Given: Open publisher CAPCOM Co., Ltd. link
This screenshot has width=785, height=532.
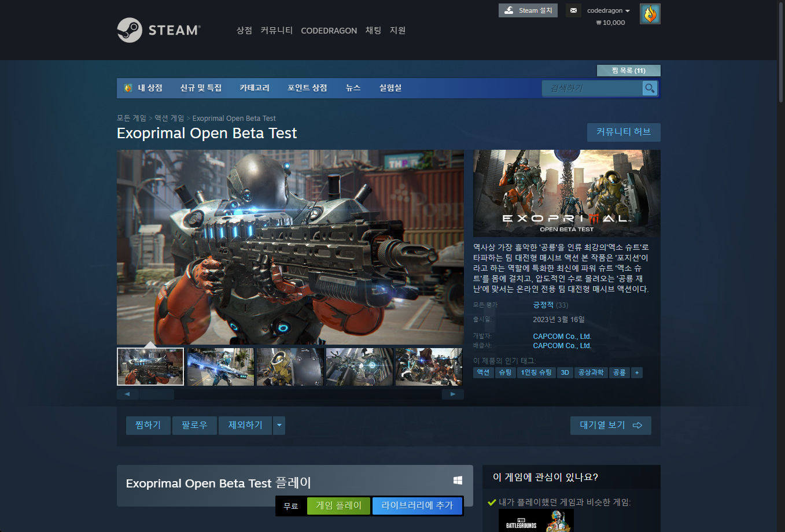Looking at the screenshot, I should click(x=562, y=346).
